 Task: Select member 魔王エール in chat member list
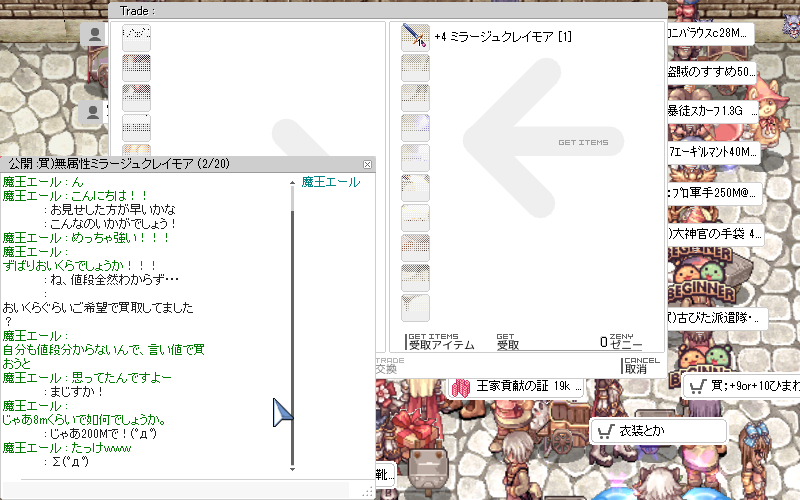click(x=331, y=182)
